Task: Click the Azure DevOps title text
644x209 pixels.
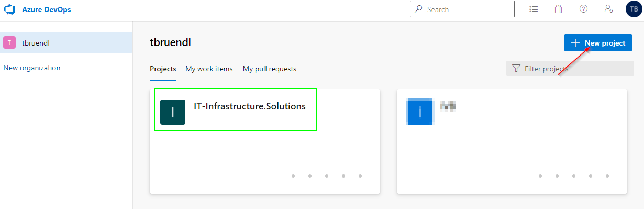Action: [x=47, y=9]
